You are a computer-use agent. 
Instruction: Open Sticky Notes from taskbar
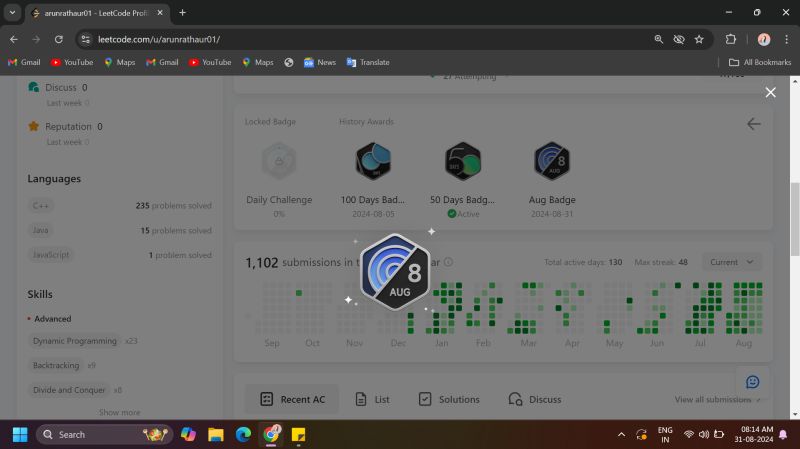[x=298, y=435]
